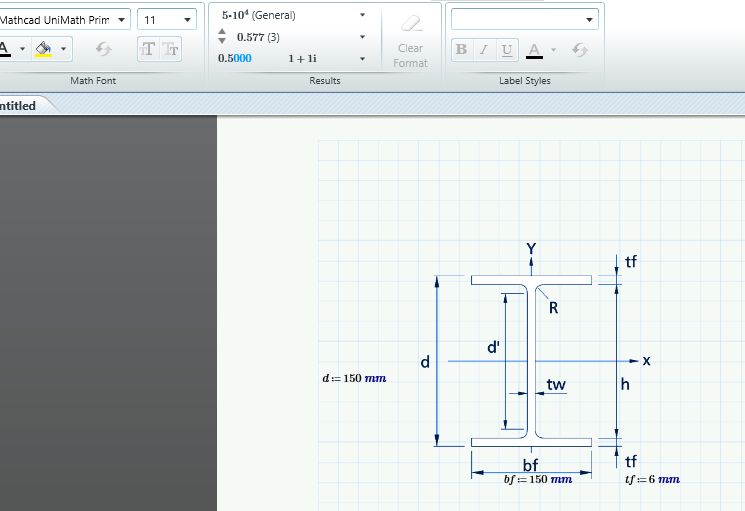The height and width of the screenshot is (511, 745).
Task: Open the font size 11 dropdown
Action: point(167,20)
